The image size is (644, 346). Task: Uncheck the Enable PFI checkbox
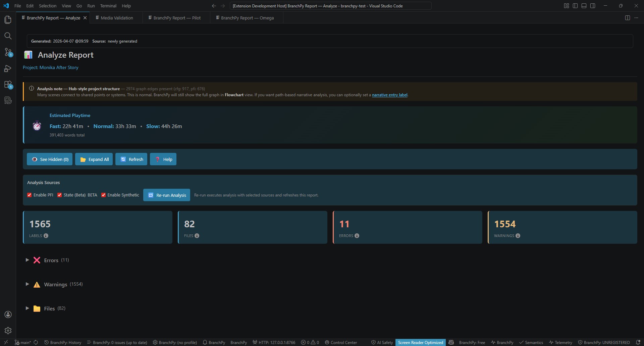pyautogui.click(x=30, y=195)
